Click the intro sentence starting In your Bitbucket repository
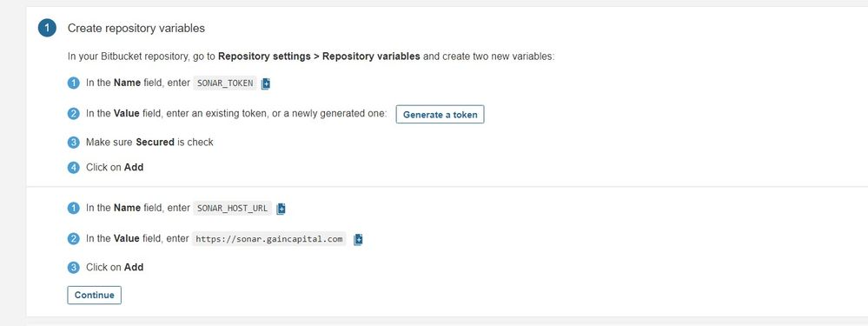Screen dimensions: 868x326 coord(311,57)
